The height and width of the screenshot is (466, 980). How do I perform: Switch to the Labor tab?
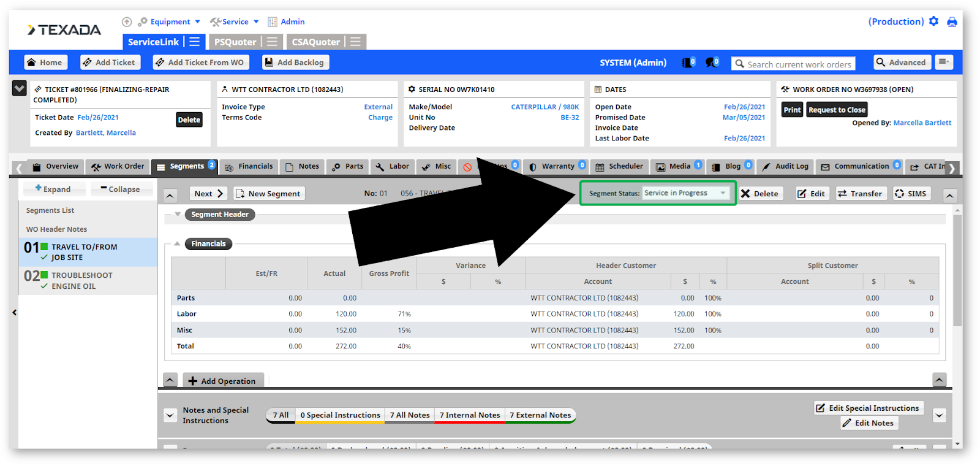point(393,167)
